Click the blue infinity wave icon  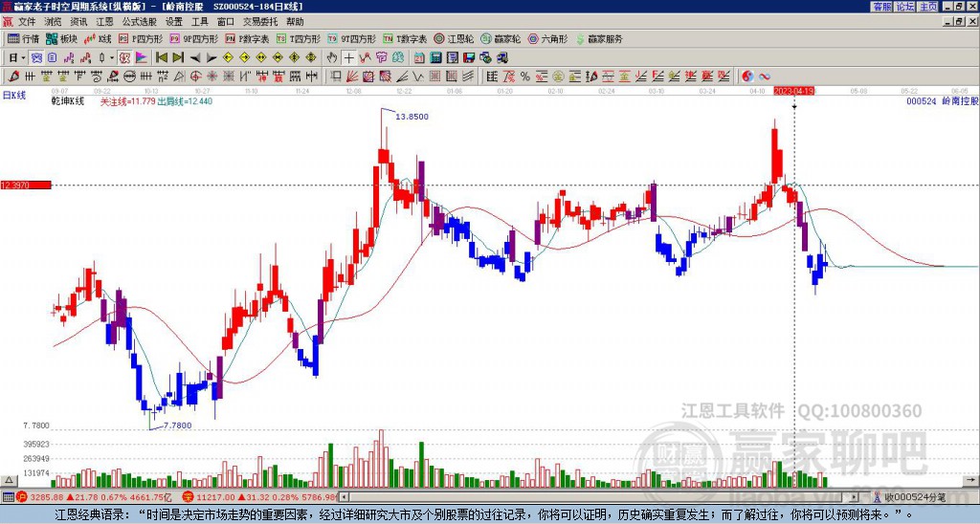pos(765,76)
